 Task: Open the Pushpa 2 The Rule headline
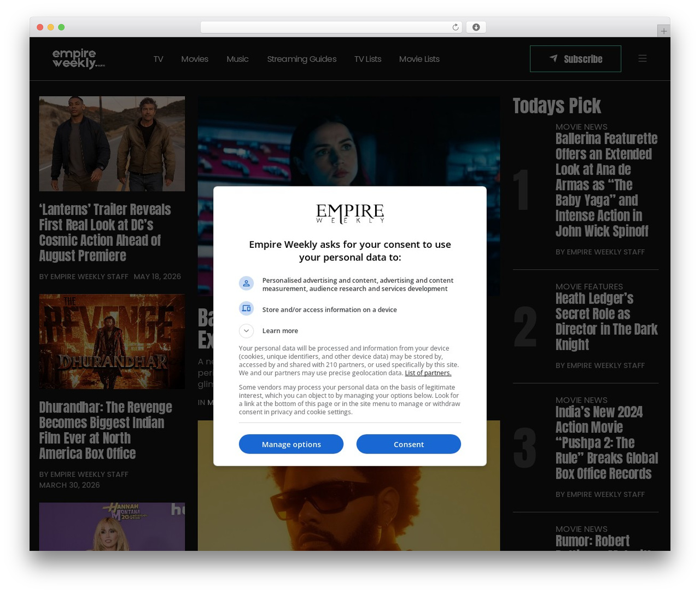pyautogui.click(x=606, y=443)
